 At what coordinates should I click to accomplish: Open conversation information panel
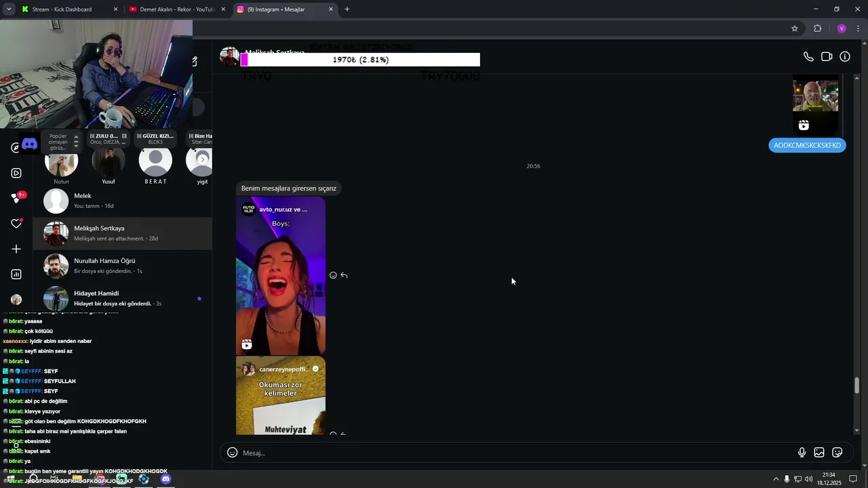click(845, 57)
